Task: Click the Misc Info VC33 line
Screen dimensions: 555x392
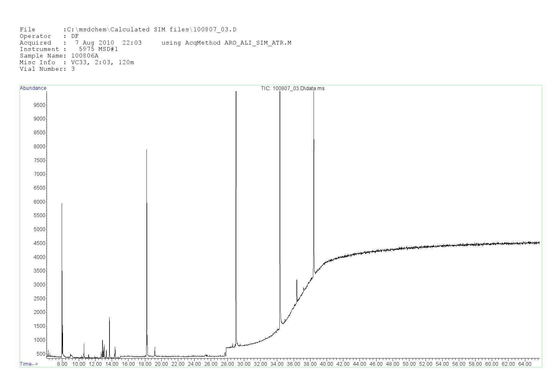Action: [77, 62]
